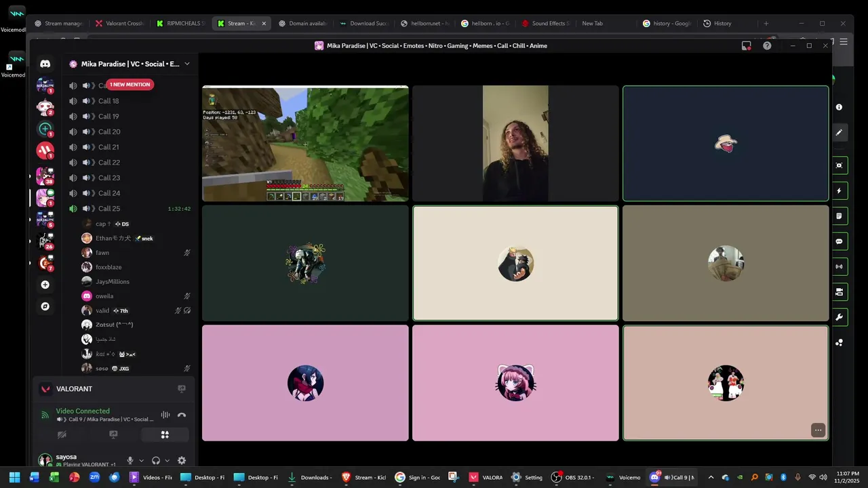The width and height of the screenshot is (868, 488).
Task: Open the activities launcher shapes button
Action: pos(165,434)
